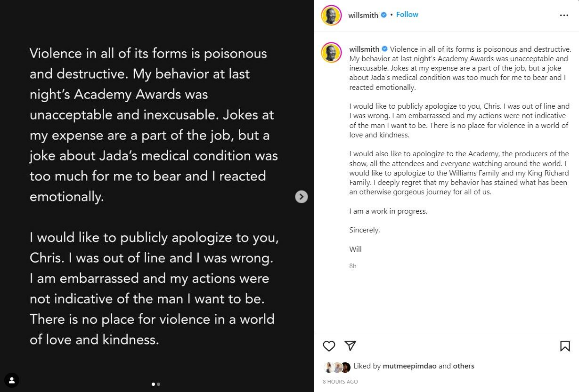The width and height of the screenshot is (579, 392).
Task: Go to the next slide arrow
Action: [302, 197]
